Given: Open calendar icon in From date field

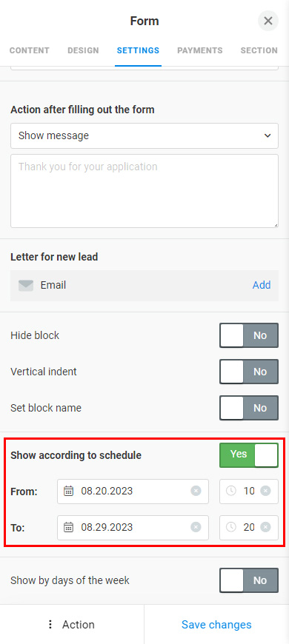Looking at the screenshot, I should 69,491.
